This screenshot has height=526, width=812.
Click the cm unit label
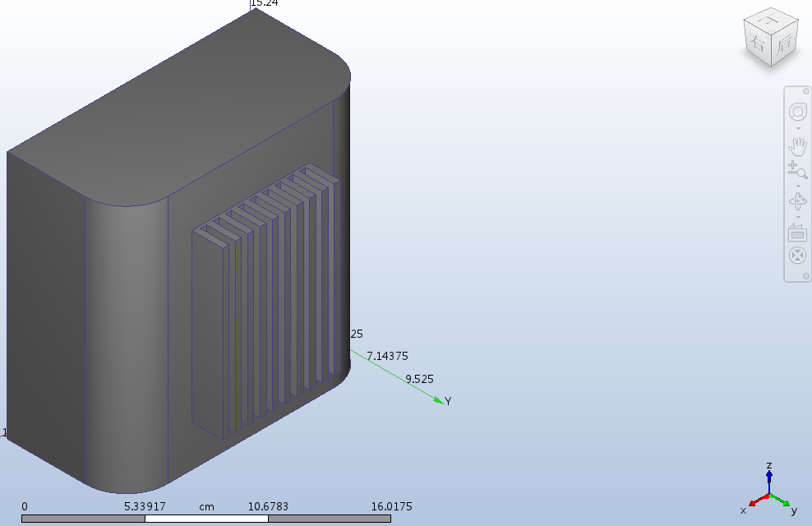pos(206,507)
